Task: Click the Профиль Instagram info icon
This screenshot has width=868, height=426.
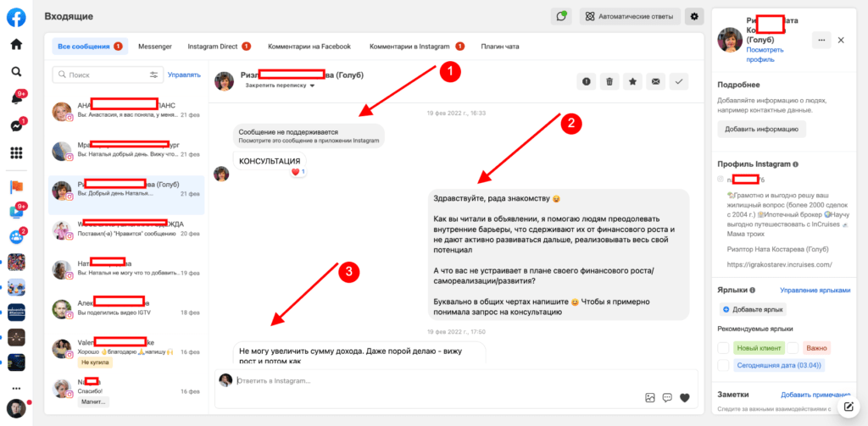Action: pyautogui.click(x=795, y=165)
